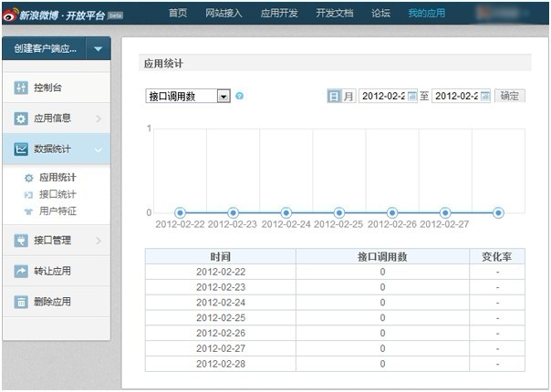Switch statistics view to 日 (daily)
Viewport: 551px width, 392px height.
click(x=334, y=96)
